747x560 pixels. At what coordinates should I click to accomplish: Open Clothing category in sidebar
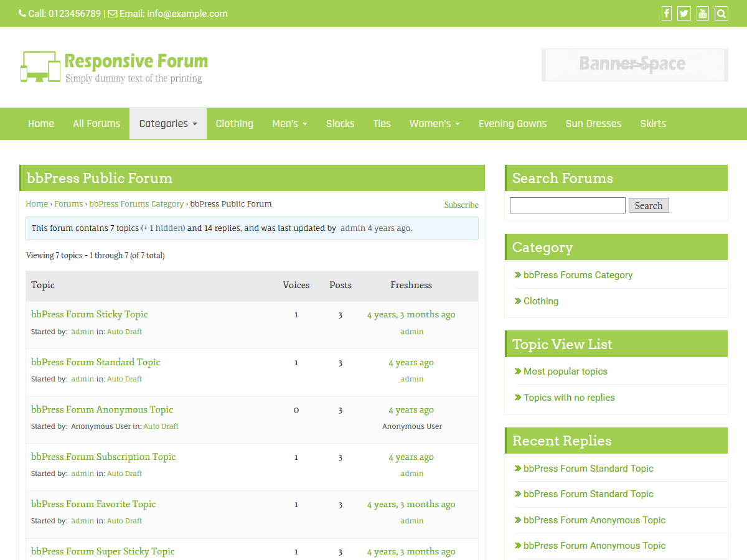[541, 301]
